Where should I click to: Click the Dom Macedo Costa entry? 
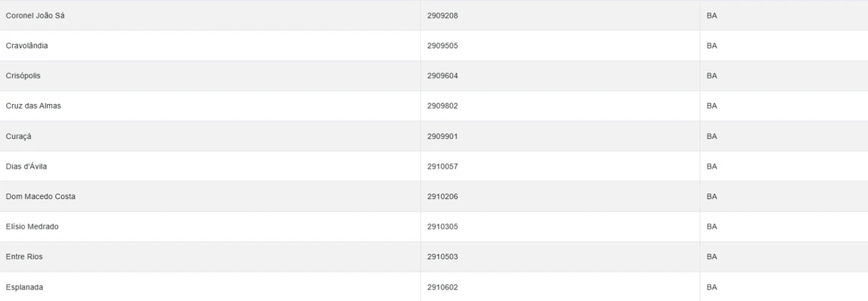[x=41, y=197]
